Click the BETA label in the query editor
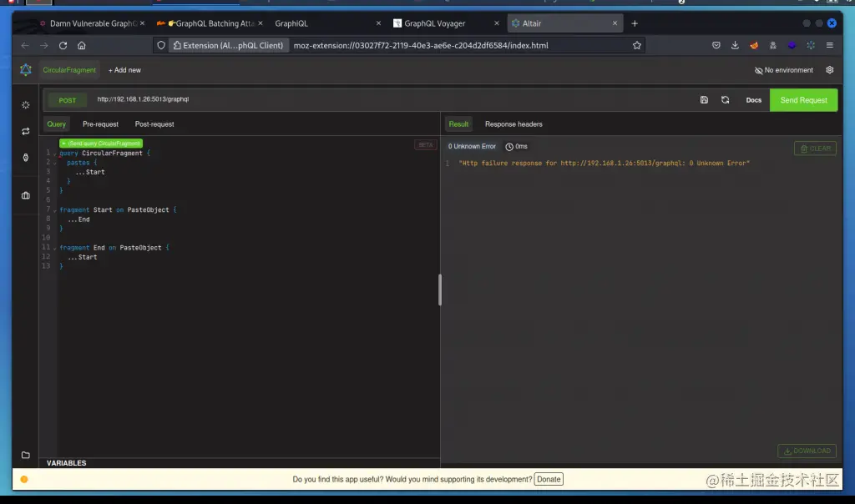This screenshot has width=855, height=504. (x=425, y=145)
